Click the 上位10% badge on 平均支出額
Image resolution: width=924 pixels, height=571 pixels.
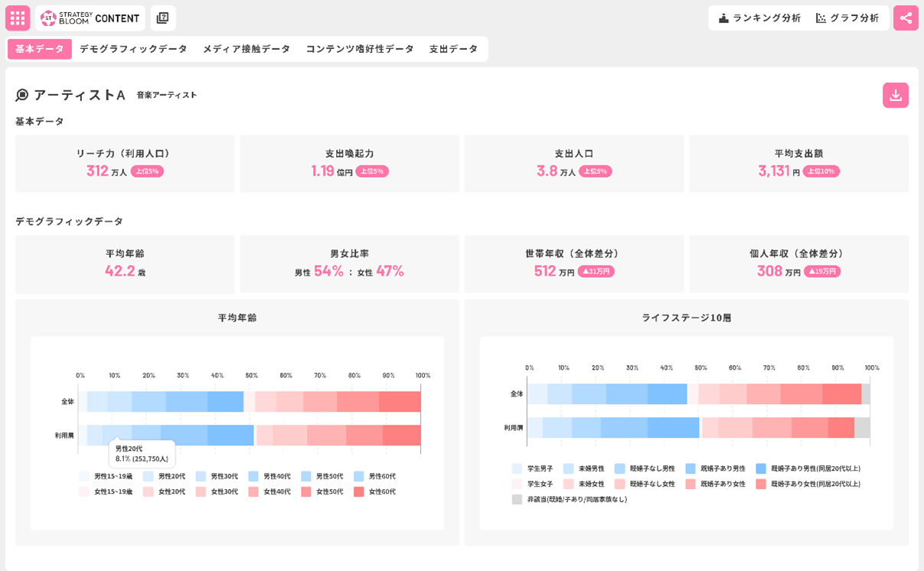point(821,171)
